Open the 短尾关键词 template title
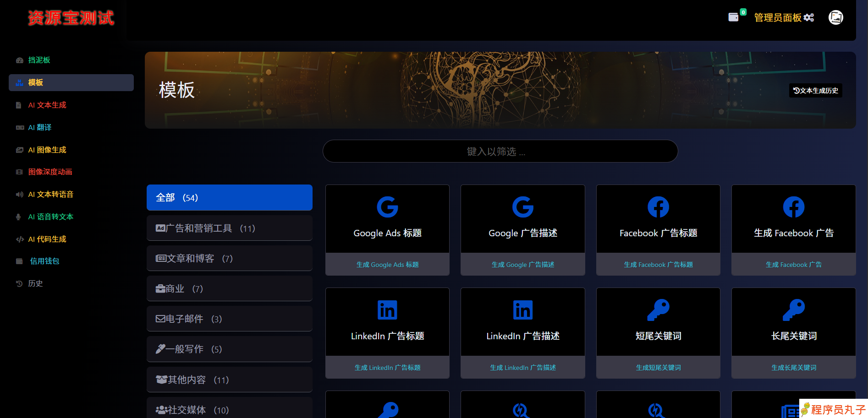The width and height of the screenshot is (868, 418). tap(658, 336)
